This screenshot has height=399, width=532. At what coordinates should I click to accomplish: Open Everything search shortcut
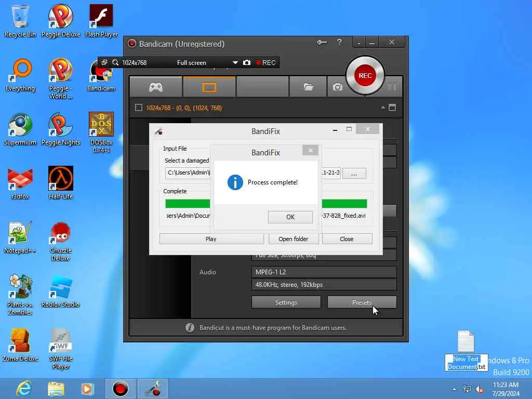[20, 75]
